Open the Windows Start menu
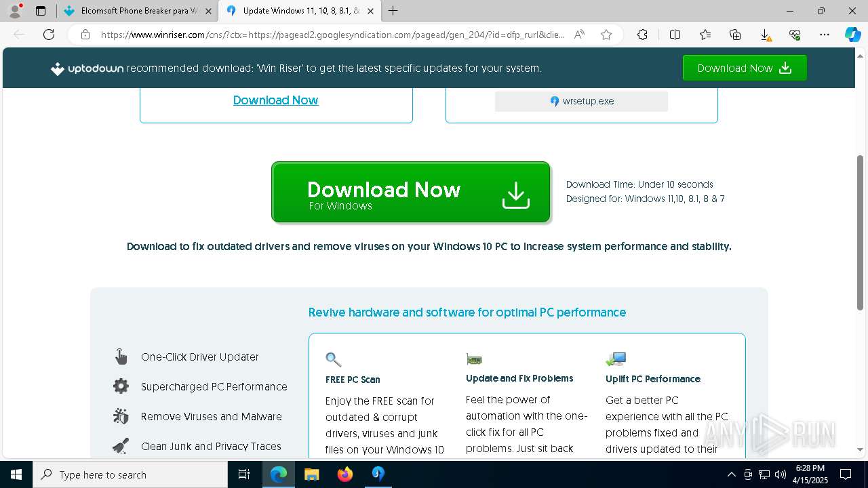 16,474
